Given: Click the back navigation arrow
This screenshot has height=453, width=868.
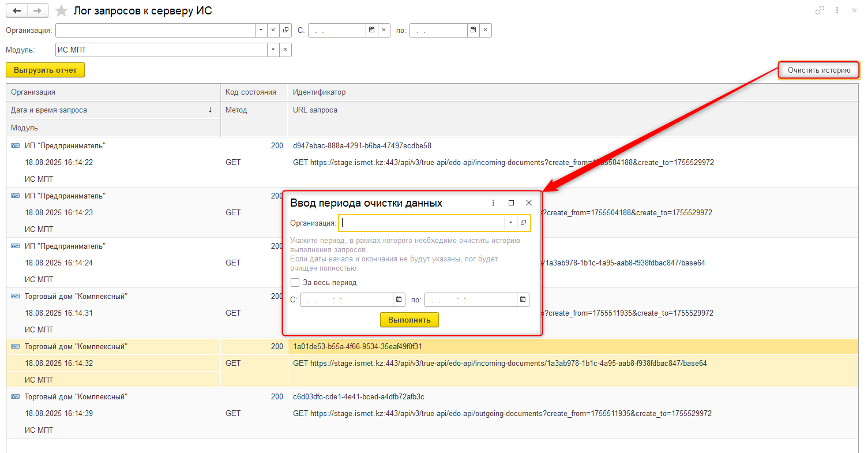Looking at the screenshot, I should pos(17,11).
